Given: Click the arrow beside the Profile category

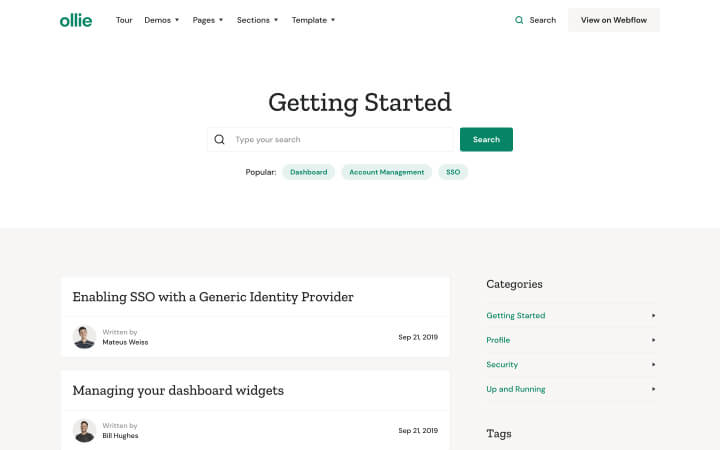Looking at the screenshot, I should coord(653,340).
